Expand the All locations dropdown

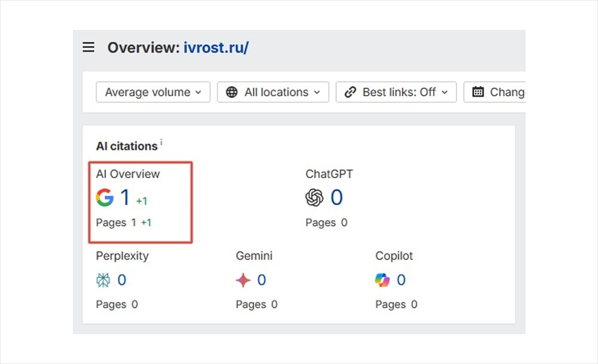(x=273, y=92)
